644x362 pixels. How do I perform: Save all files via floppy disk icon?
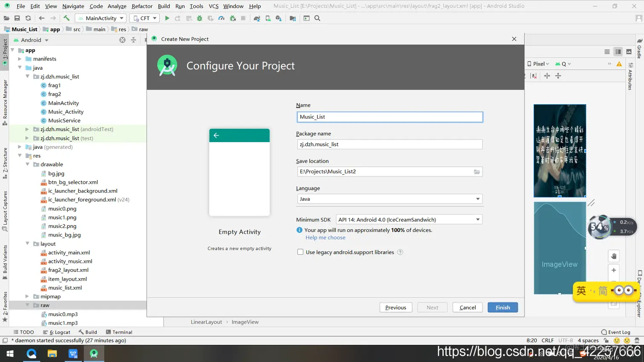[17, 18]
